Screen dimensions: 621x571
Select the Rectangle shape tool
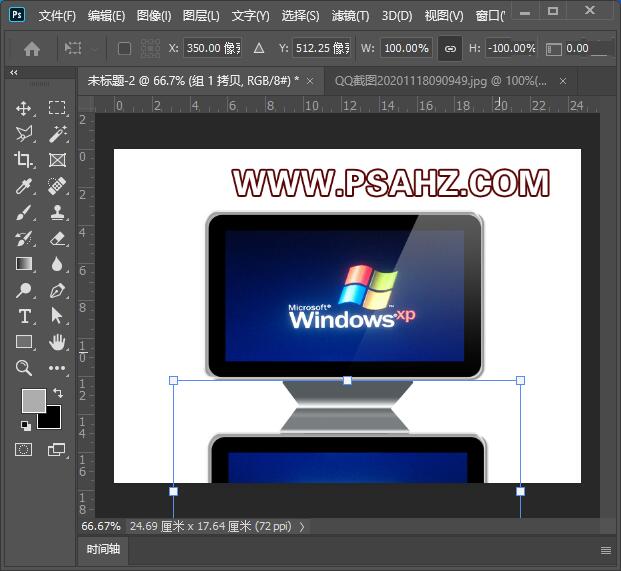pyautogui.click(x=24, y=342)
